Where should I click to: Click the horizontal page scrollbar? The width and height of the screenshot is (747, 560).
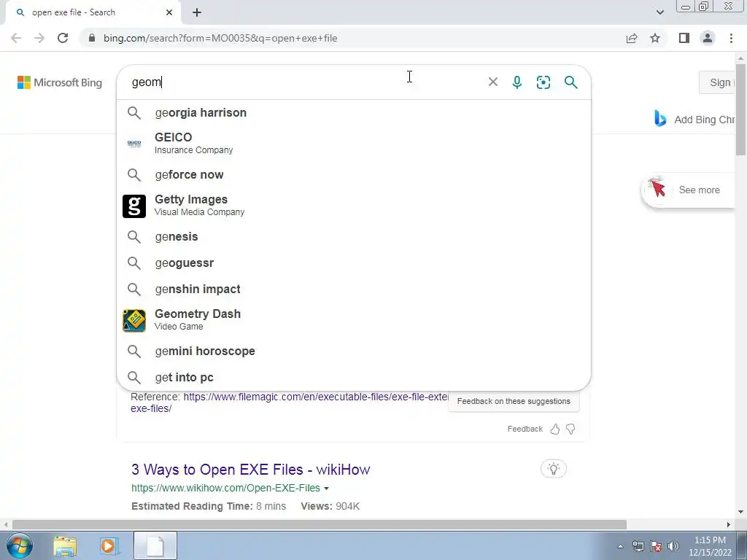320,524
